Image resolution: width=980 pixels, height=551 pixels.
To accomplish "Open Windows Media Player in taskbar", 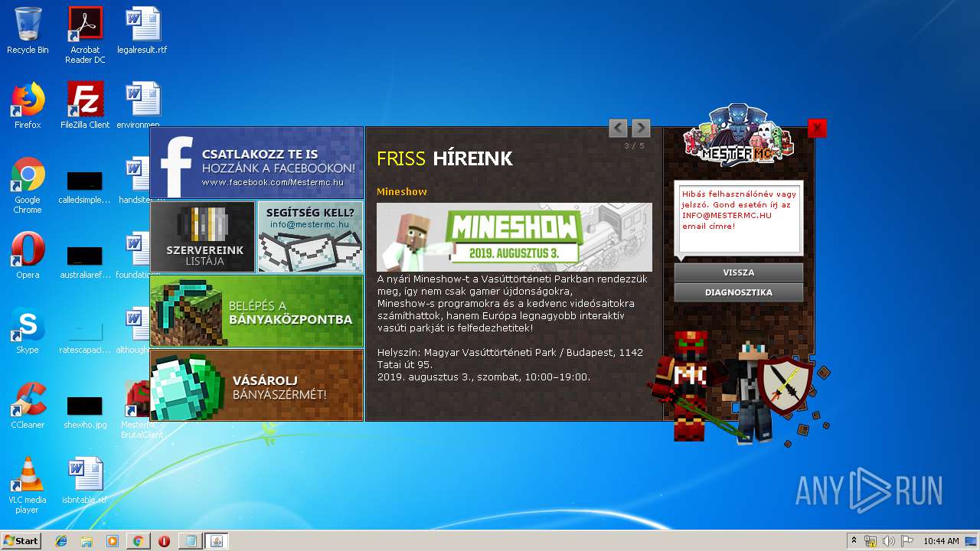I will point(112,541).
